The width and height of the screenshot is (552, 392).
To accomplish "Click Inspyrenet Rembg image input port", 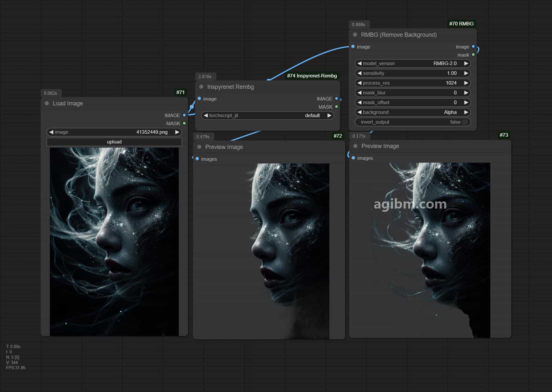I will pyautogui.click(x=199, y=99).
